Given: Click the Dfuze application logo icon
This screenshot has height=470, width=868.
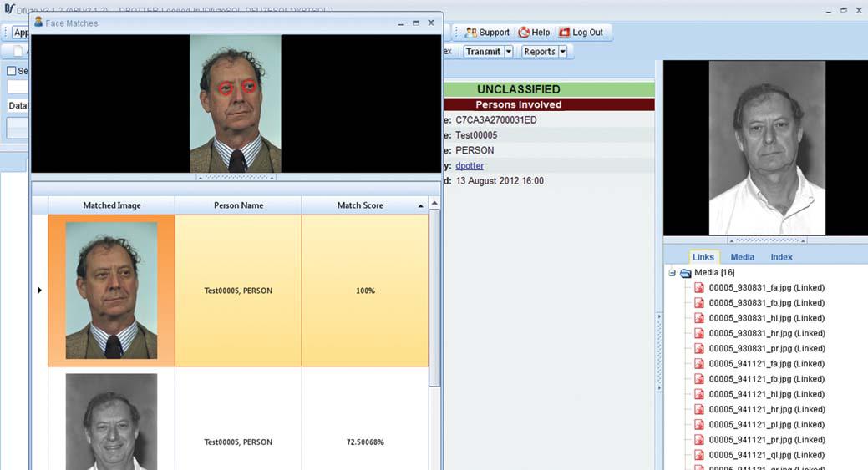Looking at the screenshot, I should click(x=9, y=9).
